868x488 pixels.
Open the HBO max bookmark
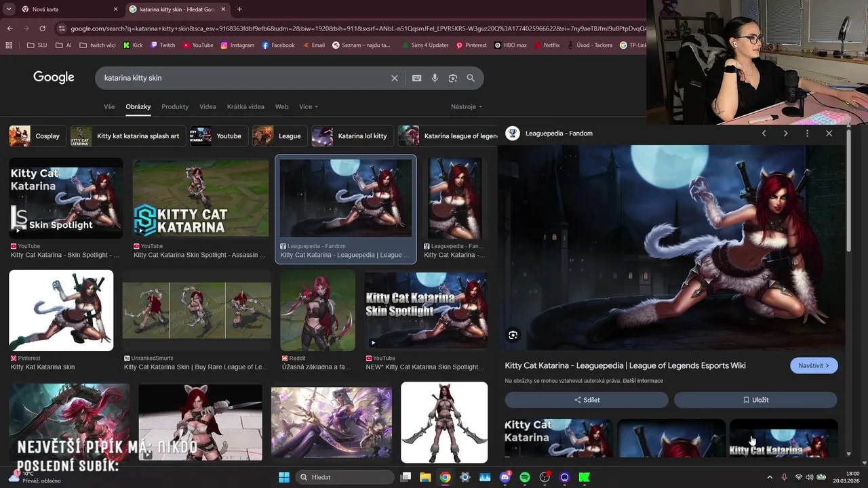[511, 45]
